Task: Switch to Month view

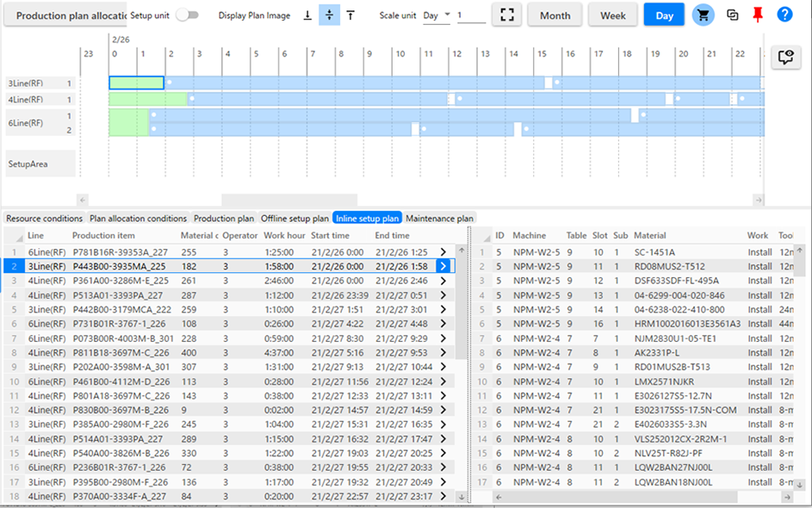Action: (555, 15)
